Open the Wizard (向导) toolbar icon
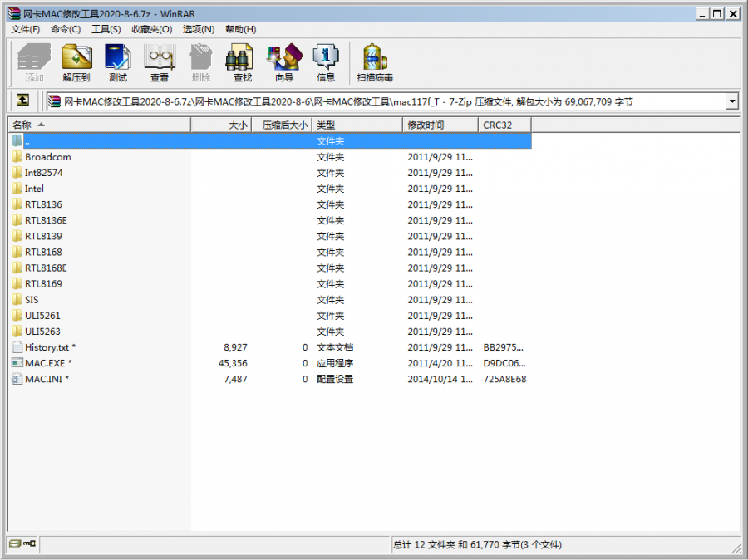Image resolution: width=748 pixels, height=560 pixels. coord(284,57)
